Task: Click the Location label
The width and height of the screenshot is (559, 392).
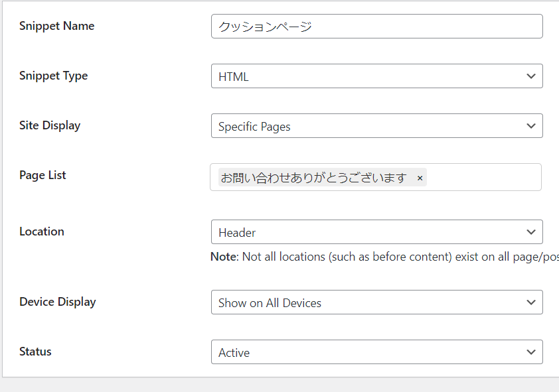Action: click(42, 231)
